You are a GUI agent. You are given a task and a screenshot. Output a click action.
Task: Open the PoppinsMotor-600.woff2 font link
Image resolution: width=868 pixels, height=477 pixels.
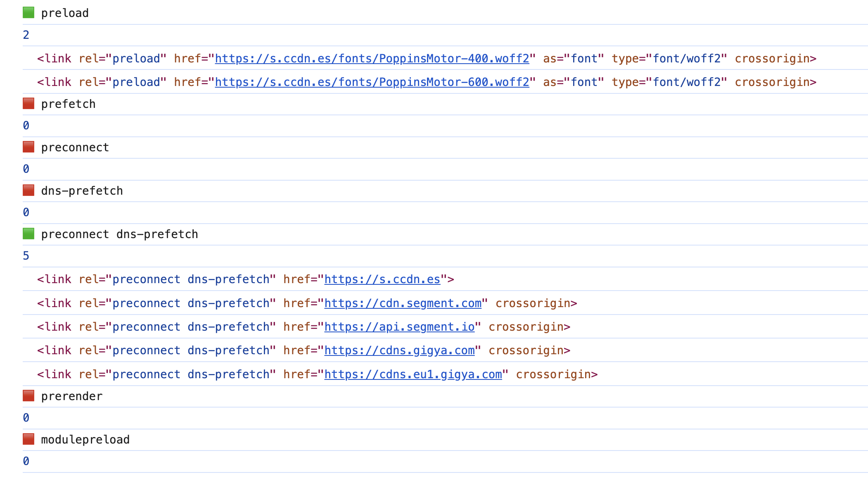[x=372, y=82]
